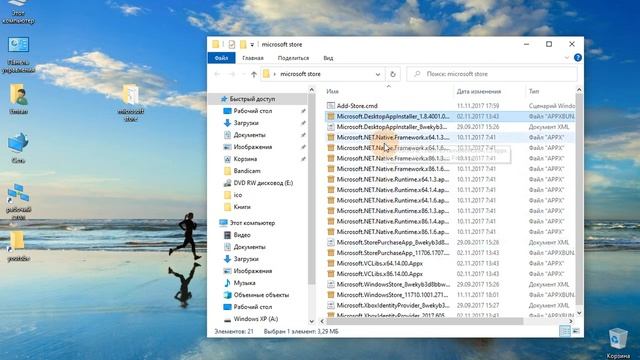Viewport: 640px width, 360px height.
Task: Select Microsoft.VCLibs.x86.14.00.Appx file
Action: pyautogui.click(x=380, y=274)
